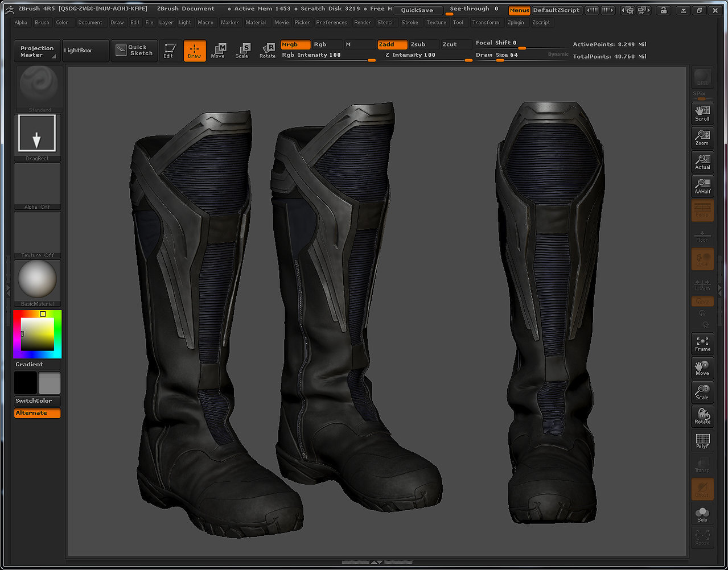Viewport: 728px width, 570px height.
Task: Toggle M material-only mode
Action: [359, 44]
